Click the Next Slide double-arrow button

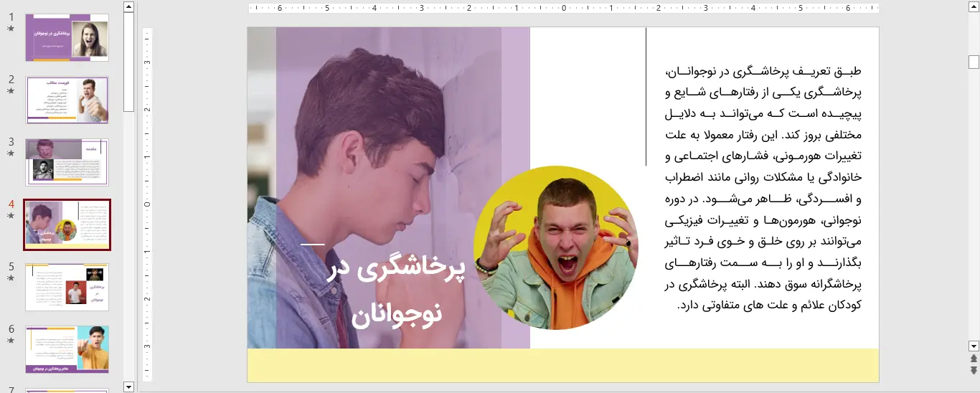click(x=974, y=370)
